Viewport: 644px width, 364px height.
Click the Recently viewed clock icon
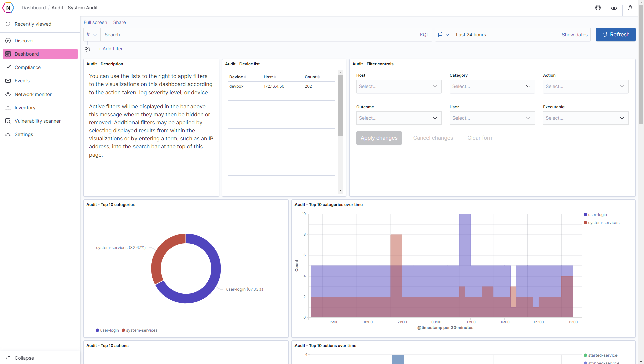pos(8,24)
